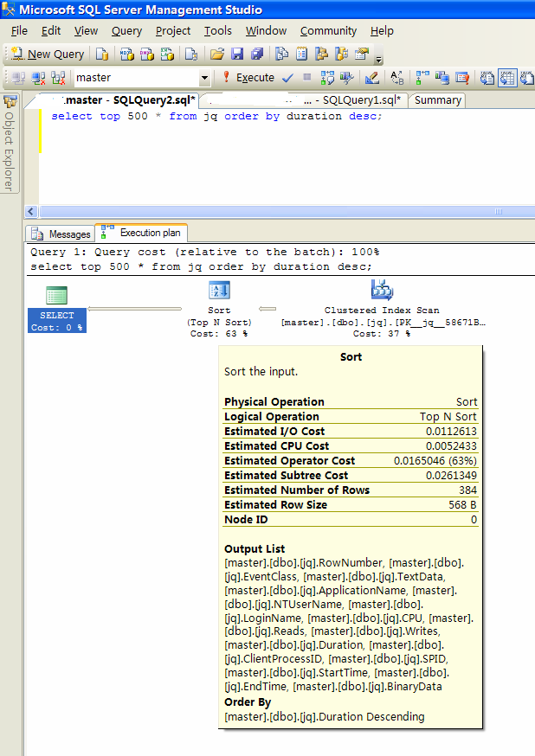This screenshot has width=535, height=756.
Task: Display Estimated Execution Plan icon
Action: (x=327, y=78)
